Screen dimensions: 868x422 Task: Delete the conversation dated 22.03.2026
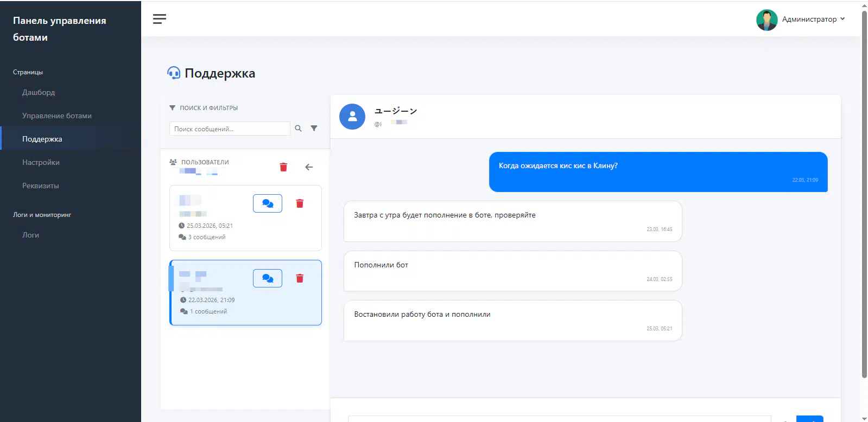[300, 278]
